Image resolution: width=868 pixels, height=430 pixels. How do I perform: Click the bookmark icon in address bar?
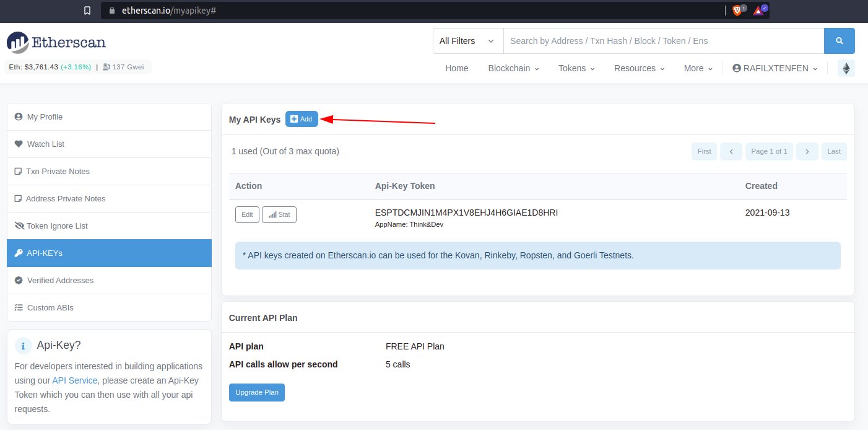(x=87, y=11)
